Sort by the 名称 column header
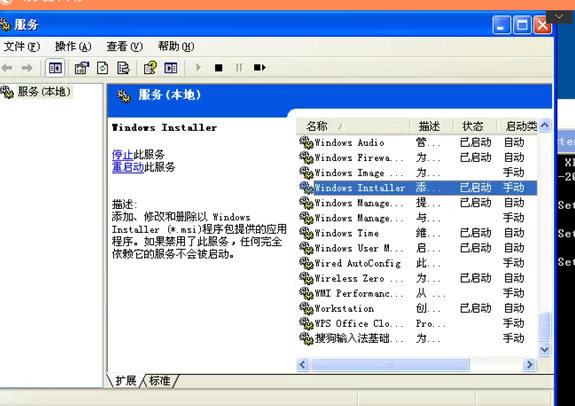This screenshot has width=575, height=406. click(x=353, y=126)
